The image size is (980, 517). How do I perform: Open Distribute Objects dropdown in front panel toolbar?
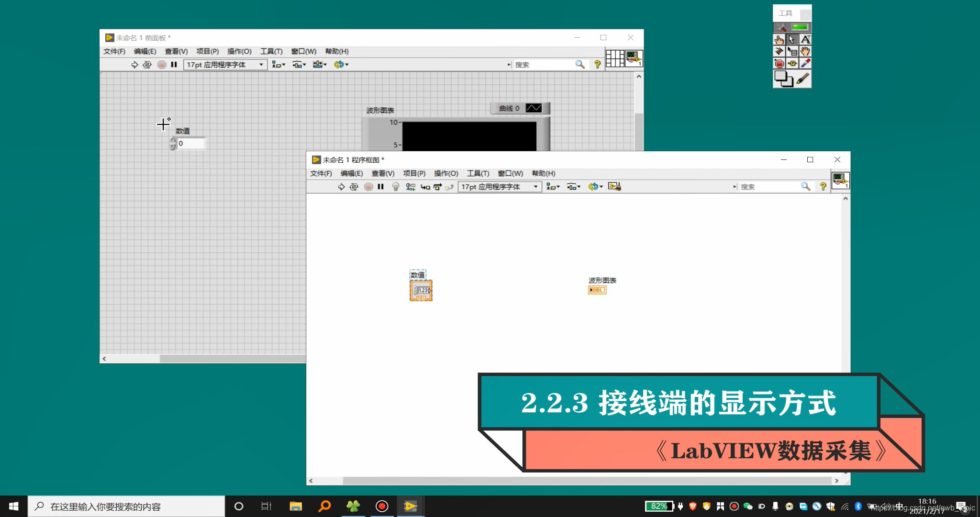click(x=299, y=65)
